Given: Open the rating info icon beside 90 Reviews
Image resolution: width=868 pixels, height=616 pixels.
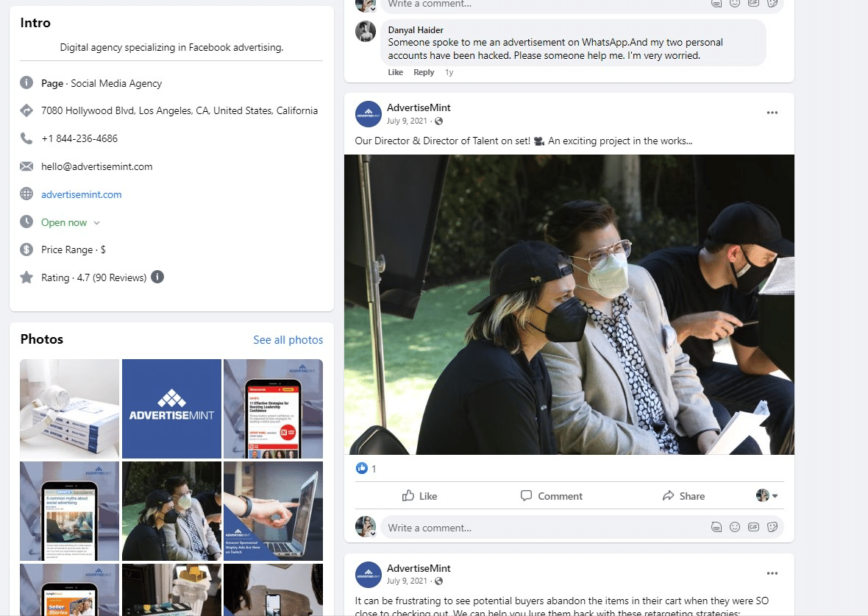Looking at the screenshot, I should click(157, 277).
